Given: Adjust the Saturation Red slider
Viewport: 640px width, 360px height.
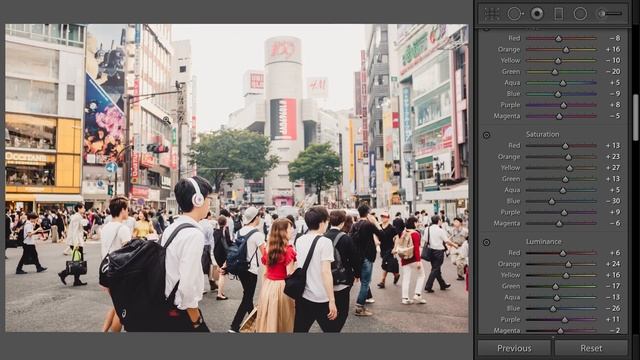Looking at the screenshot, I should pos(561,146).
